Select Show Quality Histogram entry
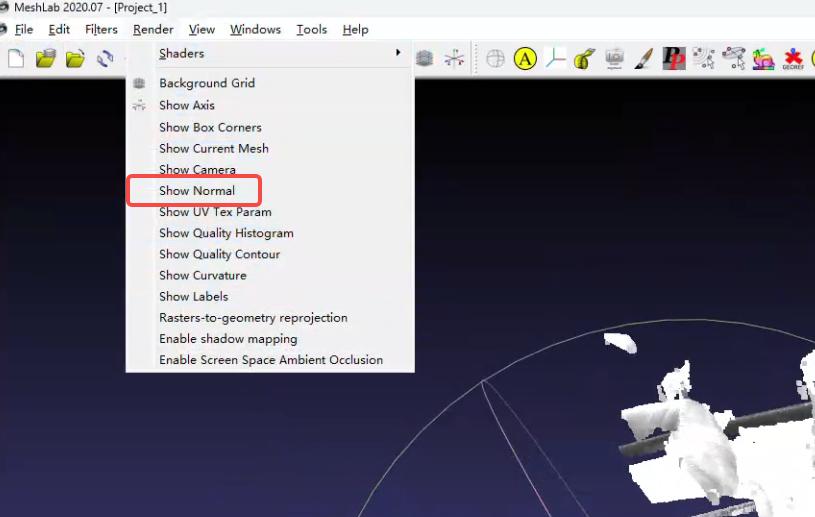The image size is (815, 517). point(226,233)
